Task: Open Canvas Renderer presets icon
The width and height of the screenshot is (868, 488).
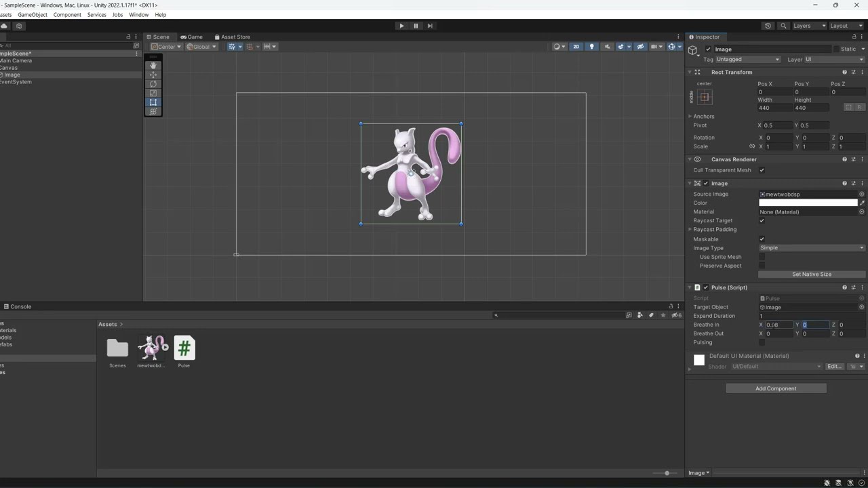Action: [x=853, y=159]
